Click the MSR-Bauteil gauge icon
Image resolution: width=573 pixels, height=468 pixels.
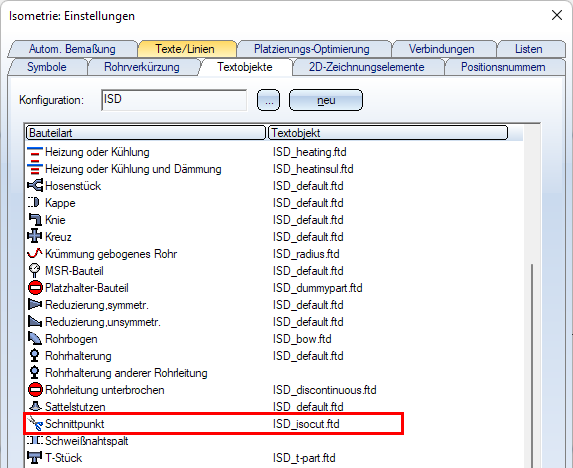[34, 271]
